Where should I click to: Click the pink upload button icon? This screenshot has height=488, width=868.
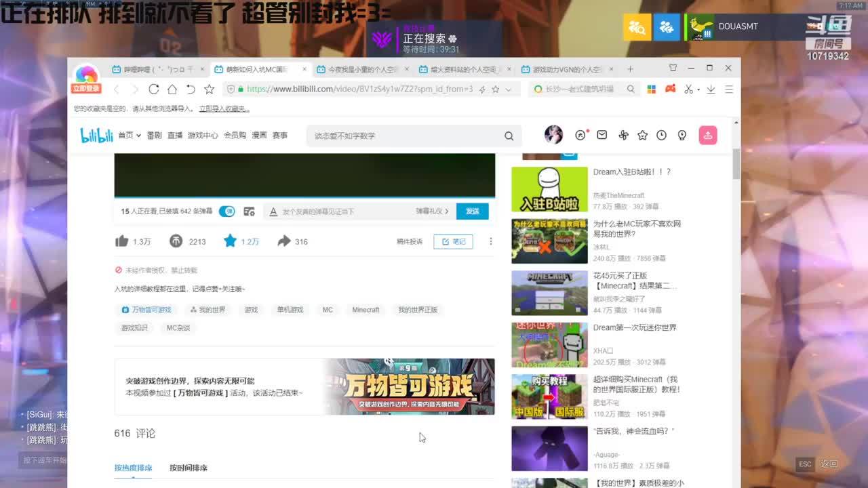pyautogui.click(x=707, y=136)
